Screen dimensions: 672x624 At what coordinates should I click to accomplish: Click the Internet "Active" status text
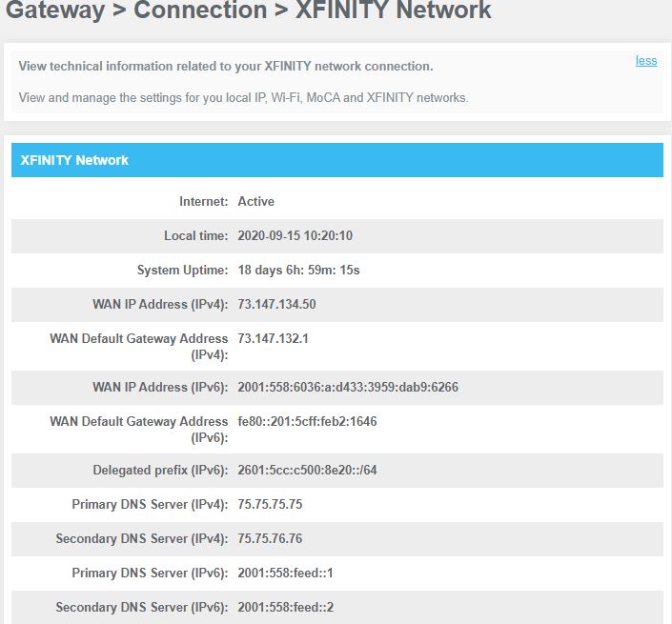(x=255, y=202)
